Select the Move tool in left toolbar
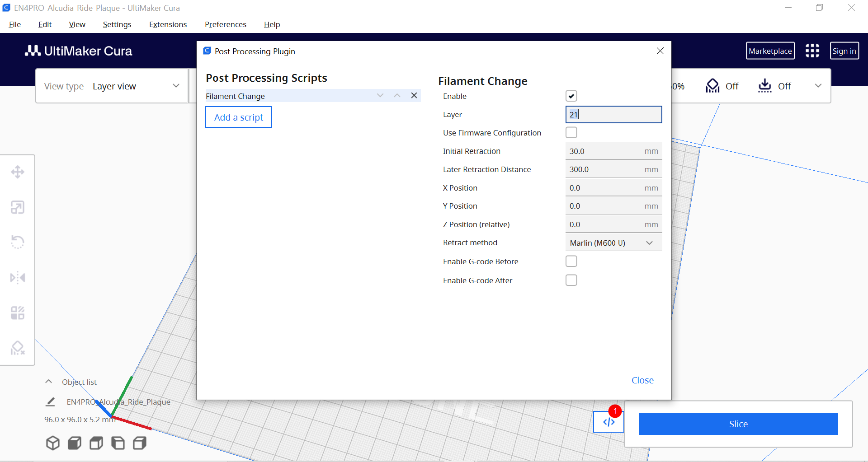 (x=18, y=172)
